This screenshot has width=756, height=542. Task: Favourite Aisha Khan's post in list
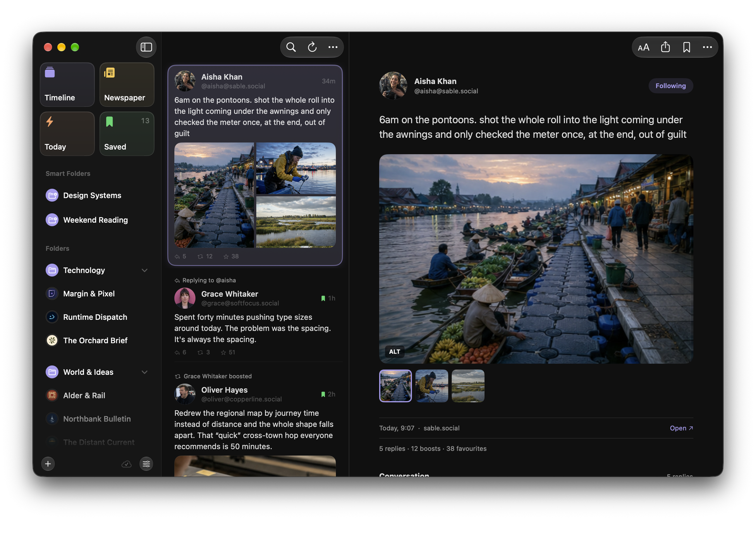(x=231, y=256)
